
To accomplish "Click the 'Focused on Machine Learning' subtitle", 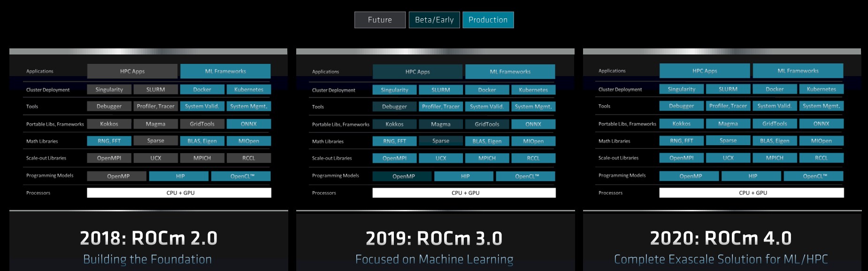I will (434, 259).
